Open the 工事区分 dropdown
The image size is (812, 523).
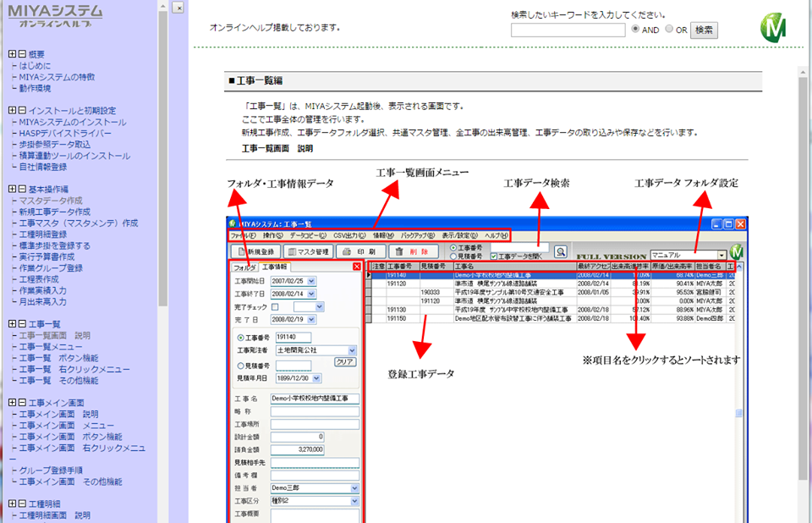tap(354, 501)
